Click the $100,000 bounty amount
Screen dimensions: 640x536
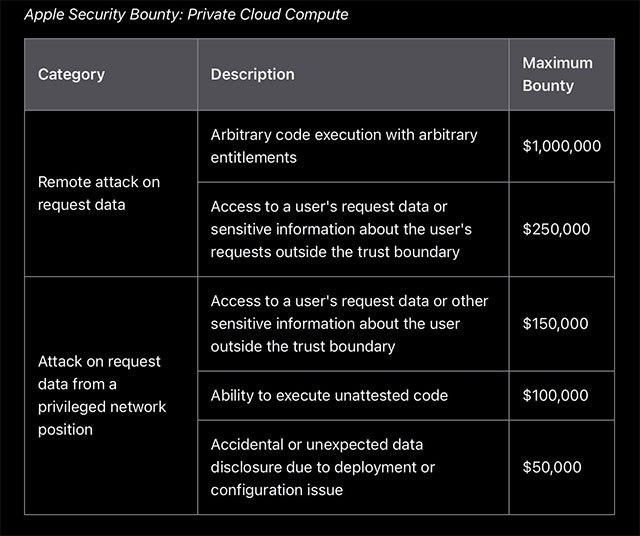556,396
